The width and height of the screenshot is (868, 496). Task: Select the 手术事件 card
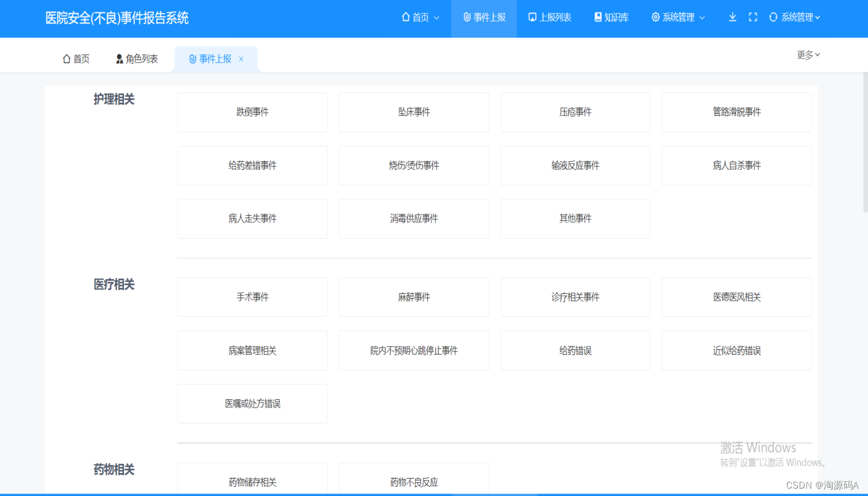[252, 298]
